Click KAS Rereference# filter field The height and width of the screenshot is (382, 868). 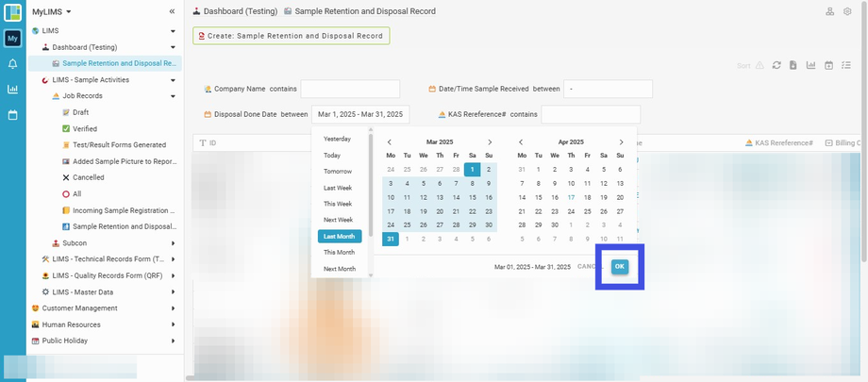click(591, 115)
